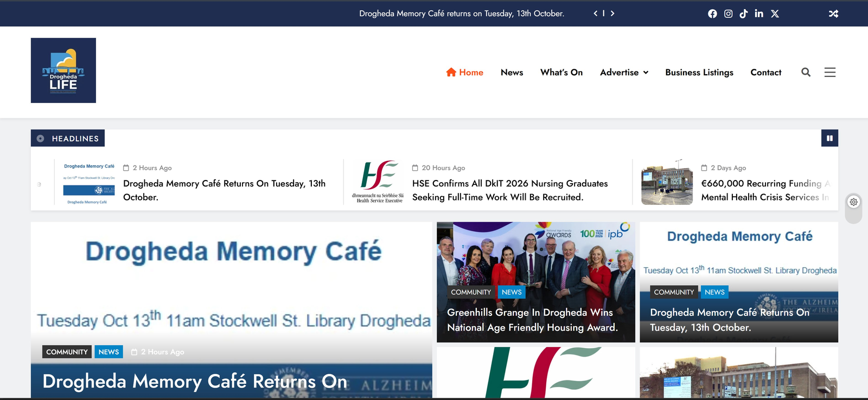Open the Contact page
868x400 pixels.
(x=766, y=72)
